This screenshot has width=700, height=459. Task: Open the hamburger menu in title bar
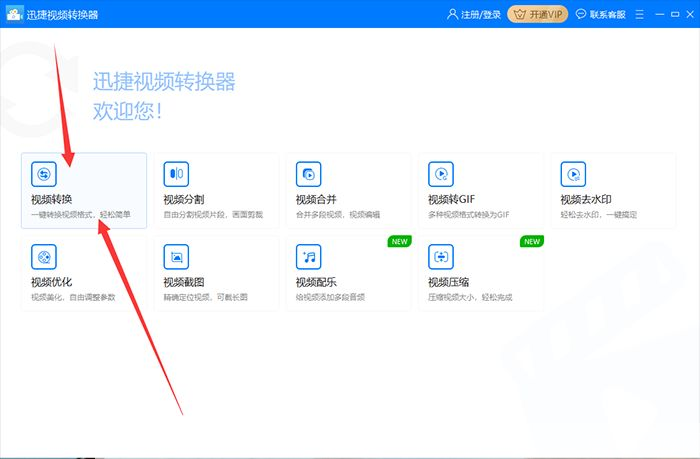[640, 15]
